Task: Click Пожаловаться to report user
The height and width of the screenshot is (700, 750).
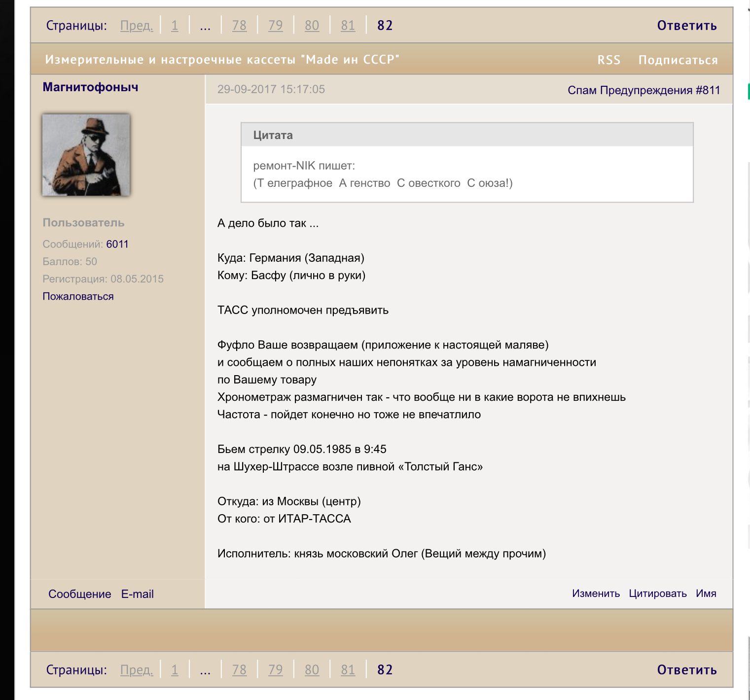Action: [78, 296]
